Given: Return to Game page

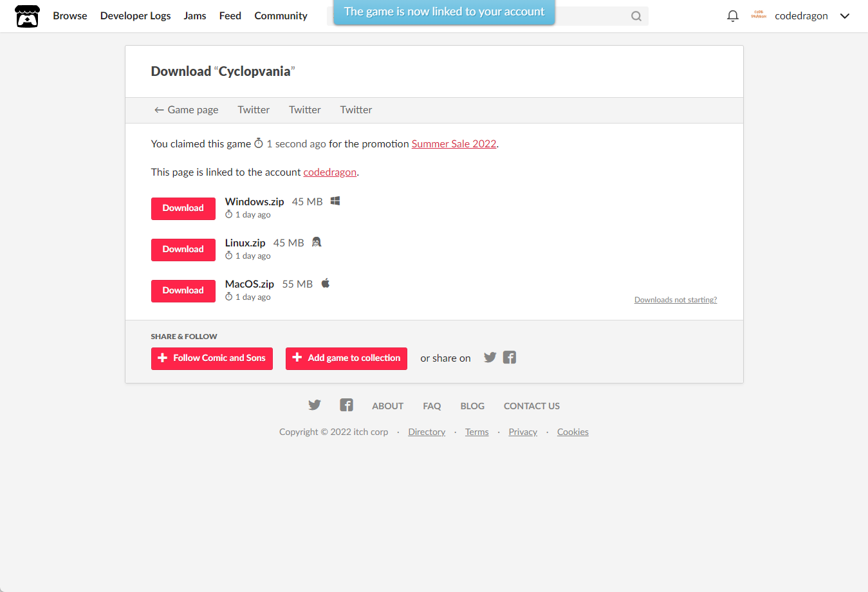Looking at the screenshot, I should pos(187,109).
